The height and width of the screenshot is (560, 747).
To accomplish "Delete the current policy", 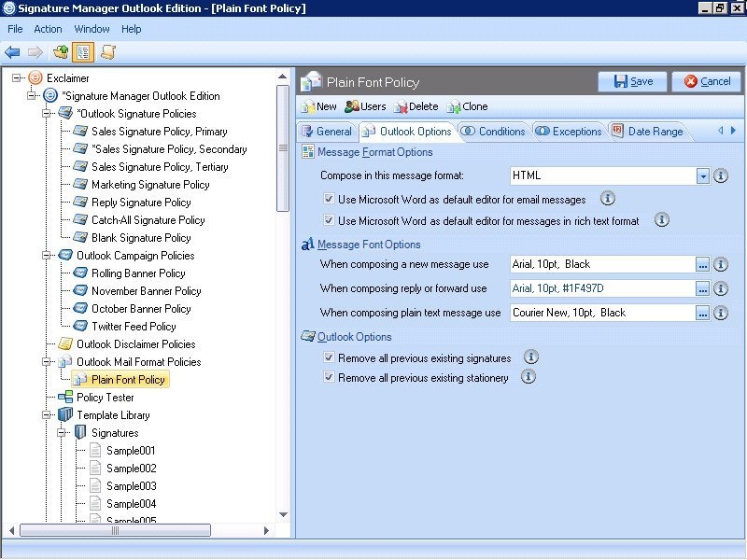I will (416, 106).
